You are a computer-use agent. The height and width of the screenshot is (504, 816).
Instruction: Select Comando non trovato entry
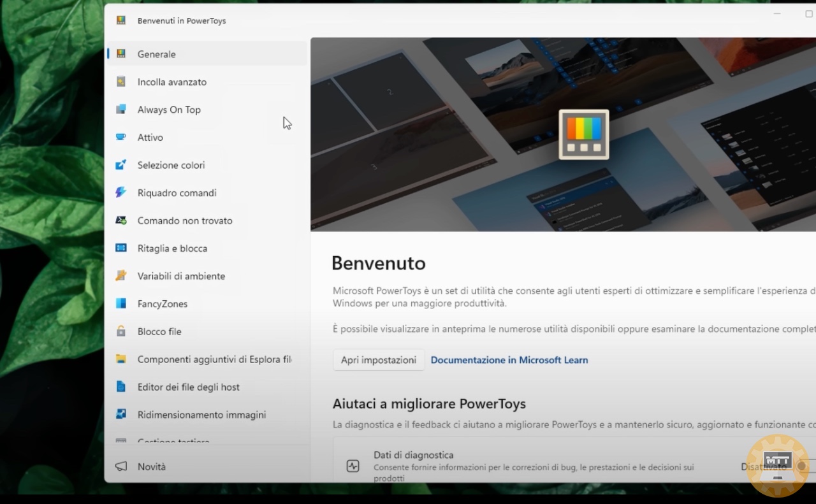(207, 220)
